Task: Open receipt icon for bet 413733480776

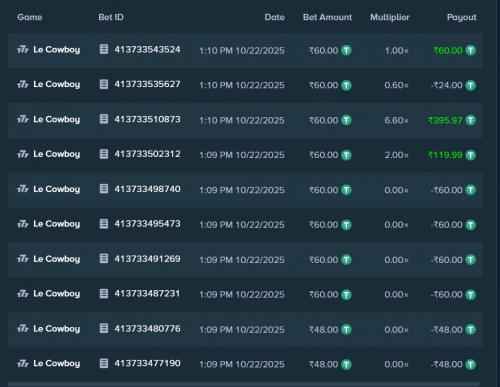Action: [104, 328]
